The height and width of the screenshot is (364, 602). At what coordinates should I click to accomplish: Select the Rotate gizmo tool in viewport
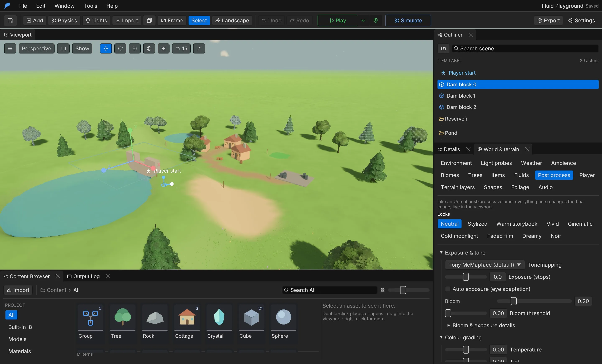point(120,49)
